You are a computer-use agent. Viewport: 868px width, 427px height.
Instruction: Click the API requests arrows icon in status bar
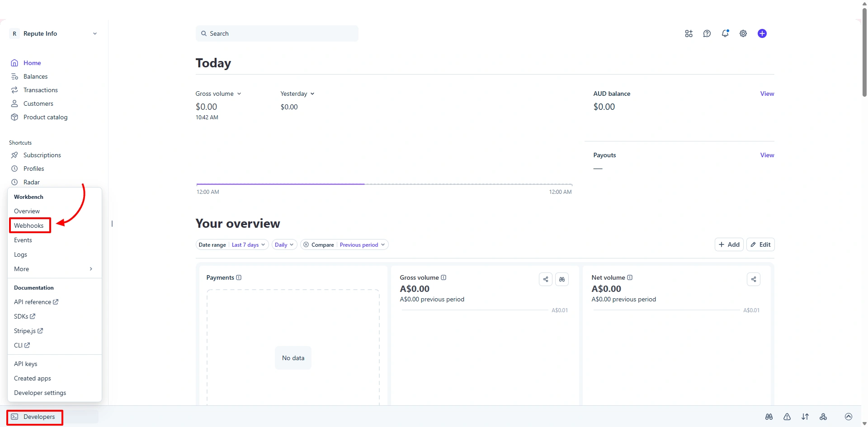click(x=805, y=417)
